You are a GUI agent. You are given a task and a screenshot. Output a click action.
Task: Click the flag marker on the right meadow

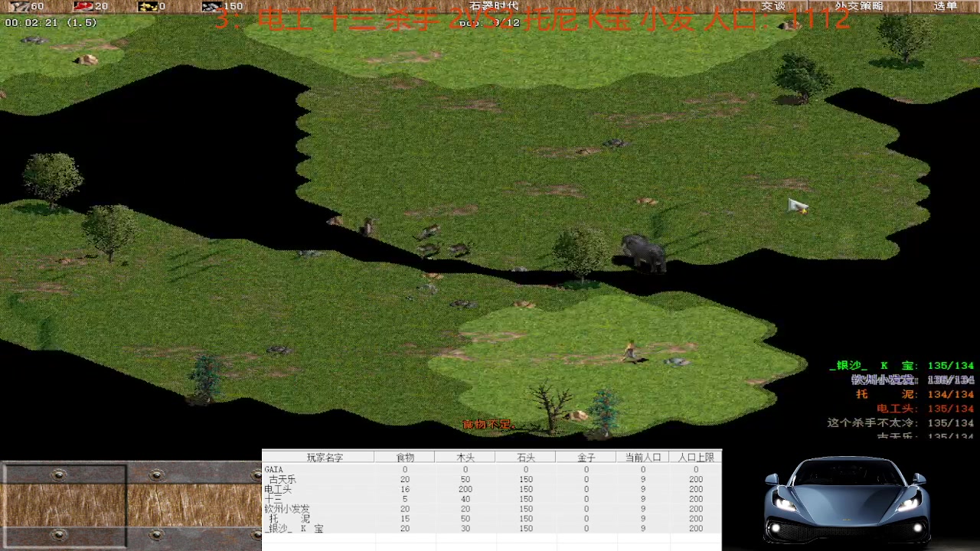click(798, 206)
